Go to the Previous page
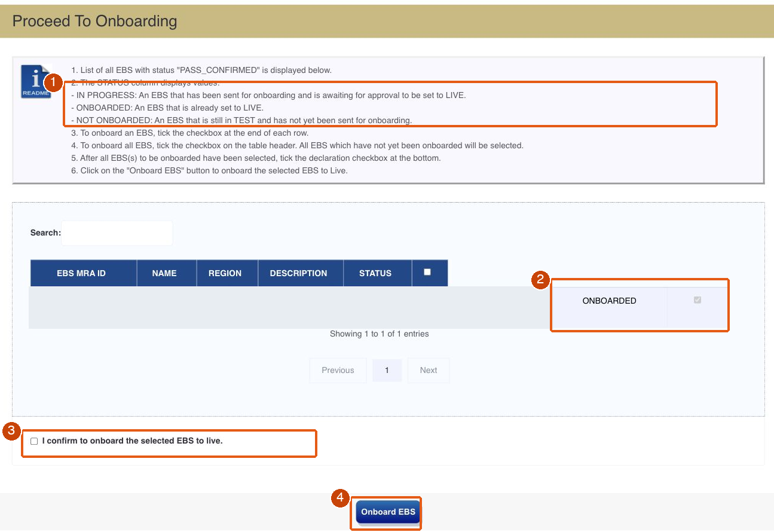This screenshot has width=774, height=532. click(338, 370)
